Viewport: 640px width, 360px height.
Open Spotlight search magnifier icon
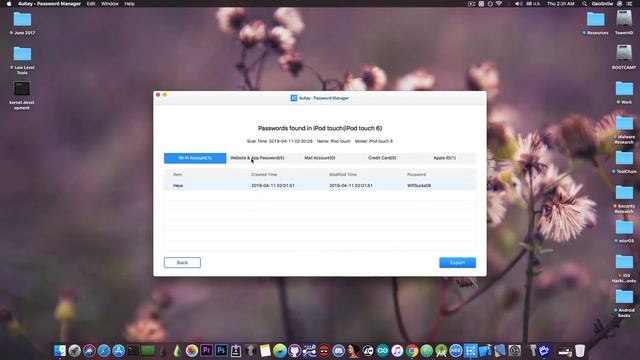point(584,4)
